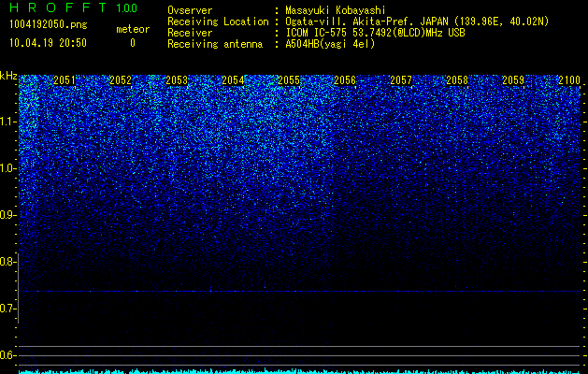The width and height of the screenshot is (588, 374).
Task: Click the 2059 time marker
Action: pos(513,80)
